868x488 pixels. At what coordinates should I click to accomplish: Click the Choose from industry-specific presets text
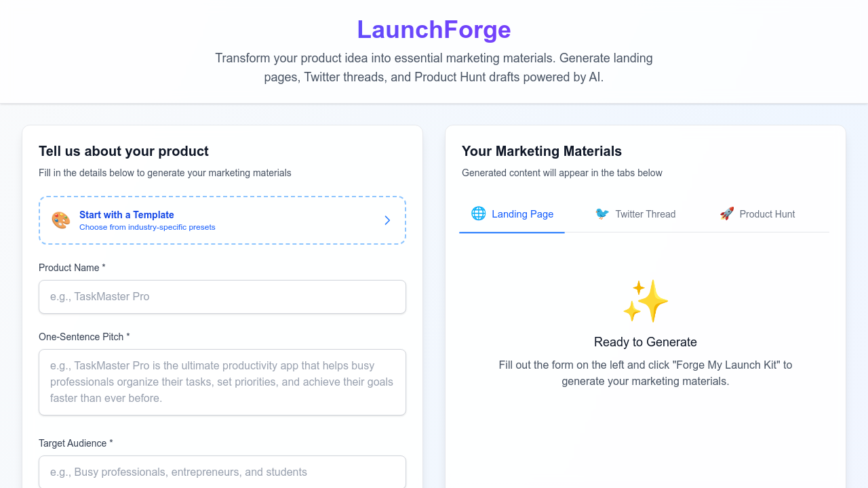[147, 227]
